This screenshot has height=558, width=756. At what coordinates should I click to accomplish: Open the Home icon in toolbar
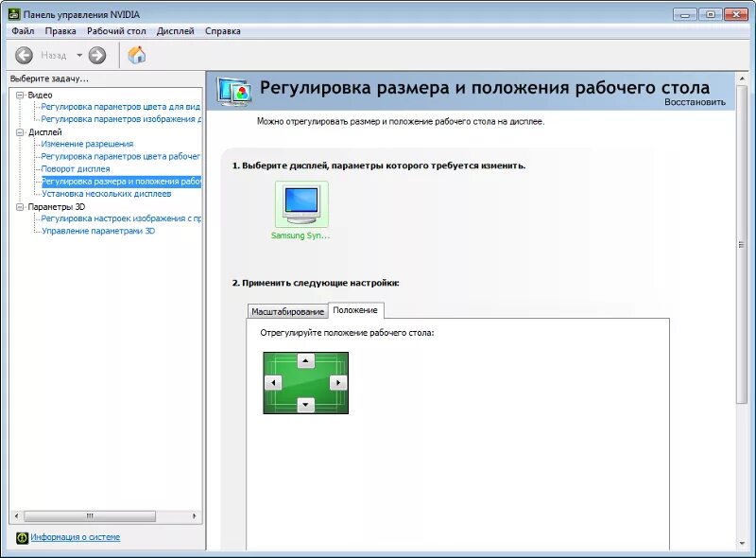[x=137, y=55]
